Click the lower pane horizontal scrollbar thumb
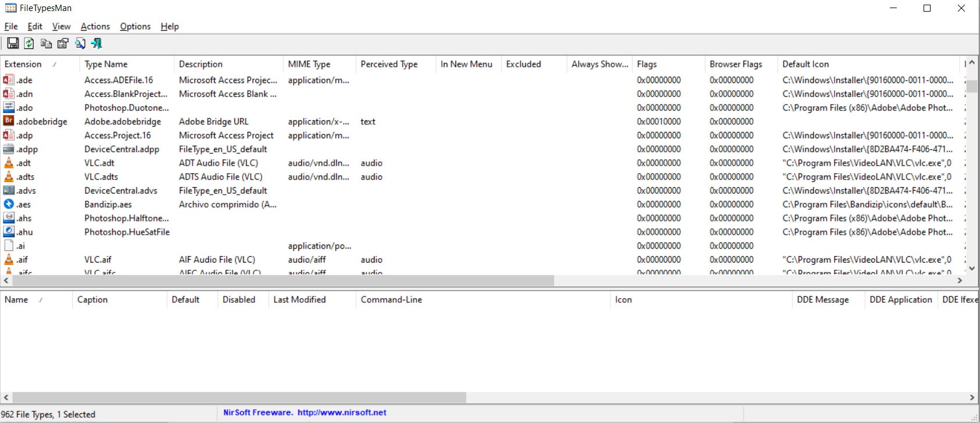Image resolution: width=980 pixels, height=423 pixels. tap(239, 397)
